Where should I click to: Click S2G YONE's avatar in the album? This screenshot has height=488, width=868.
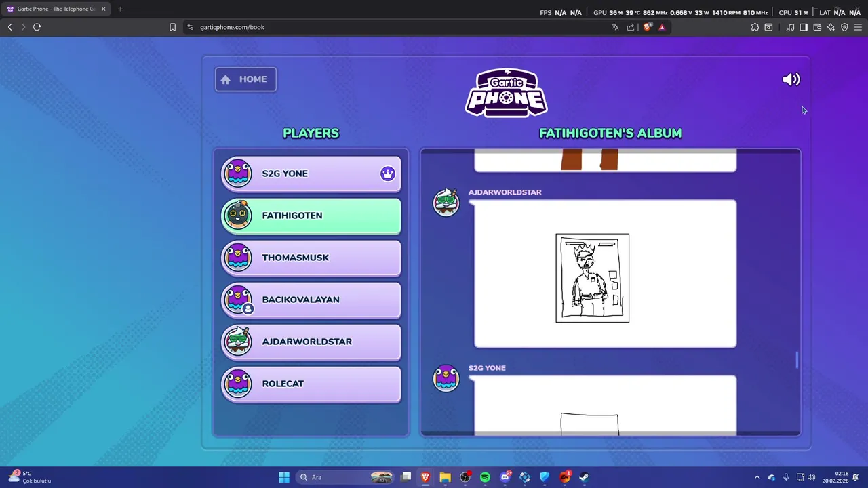coord(446,378)
